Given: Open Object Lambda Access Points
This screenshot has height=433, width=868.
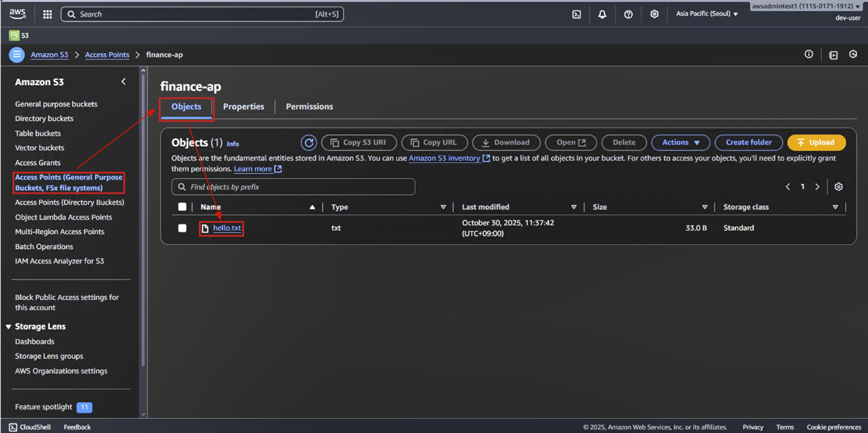Looking at the screenshot, I should coord(63,217).
